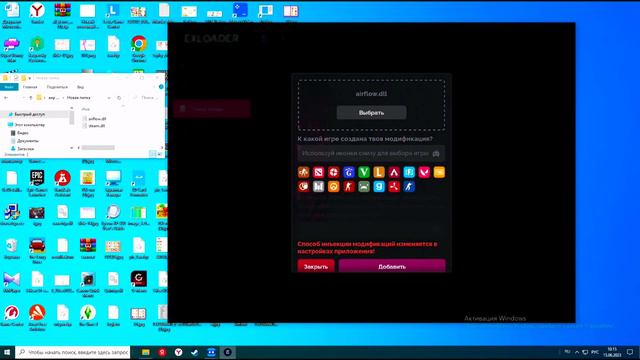
Task: Select the pink Valorant game icon
Action: [424, 172]
